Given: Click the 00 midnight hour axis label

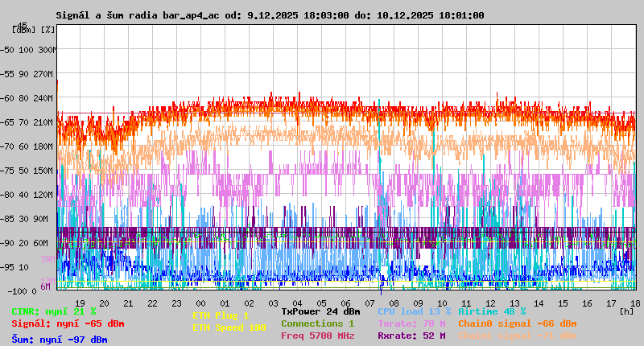Looking at the screenshot, I should [200, 303].
